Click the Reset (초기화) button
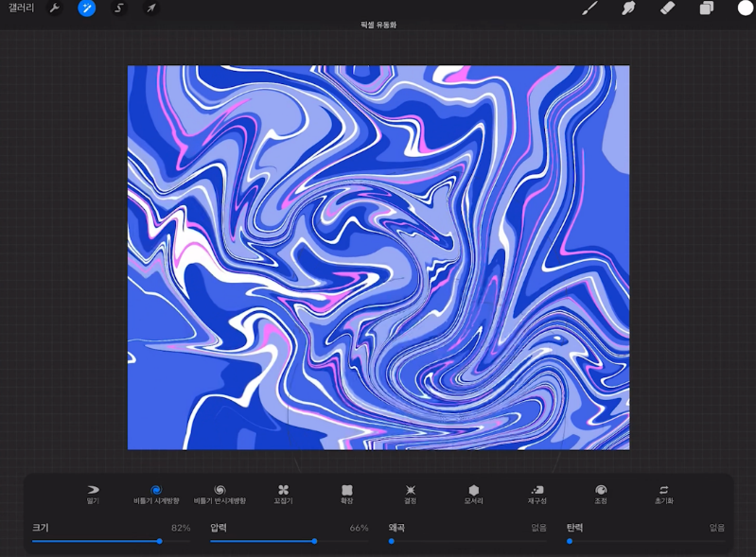756x557 pixels. point(663,494)
